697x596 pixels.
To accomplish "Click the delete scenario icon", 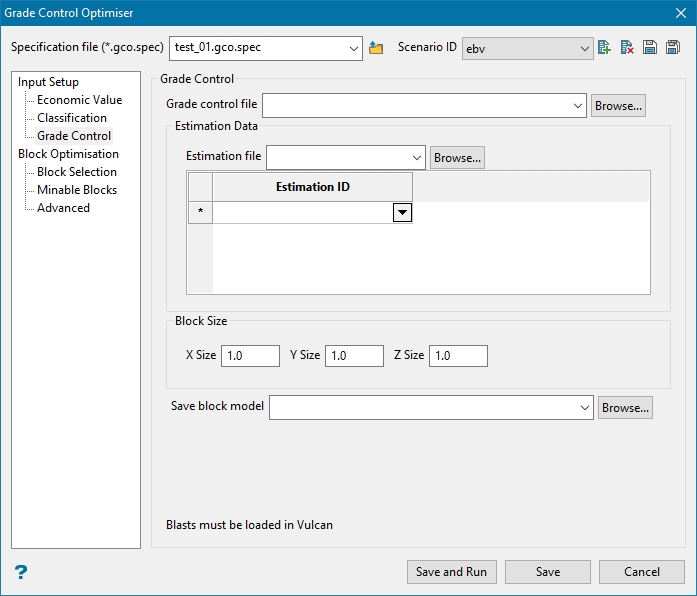I will (x=627, y=48).
